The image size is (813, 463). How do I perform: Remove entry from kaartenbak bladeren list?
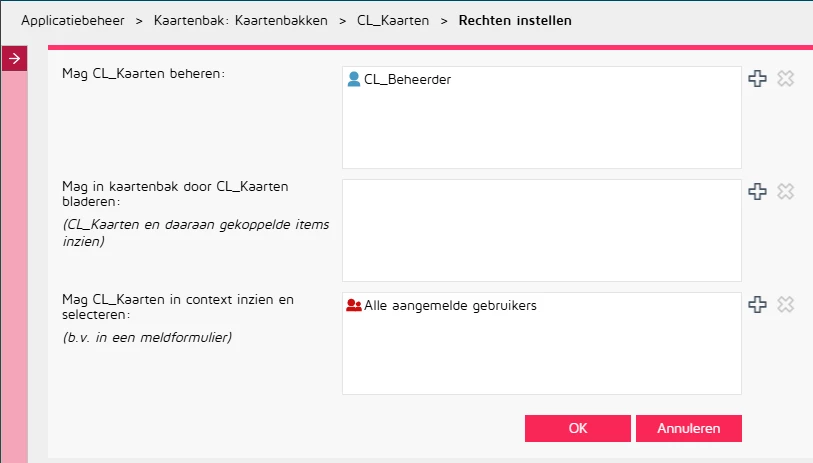click(786, 191)
